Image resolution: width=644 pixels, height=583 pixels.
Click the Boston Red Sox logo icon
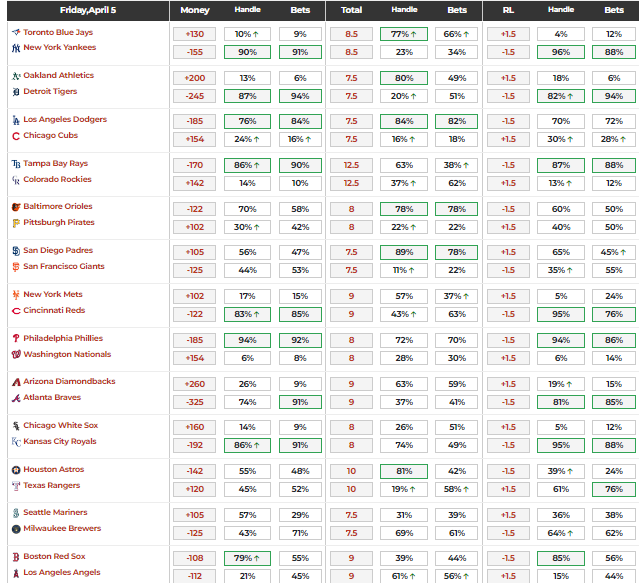click(x=16, y=557)
